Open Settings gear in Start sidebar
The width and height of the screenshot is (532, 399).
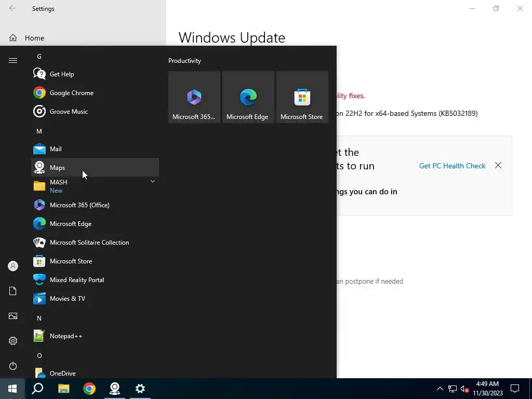point(13,341)
